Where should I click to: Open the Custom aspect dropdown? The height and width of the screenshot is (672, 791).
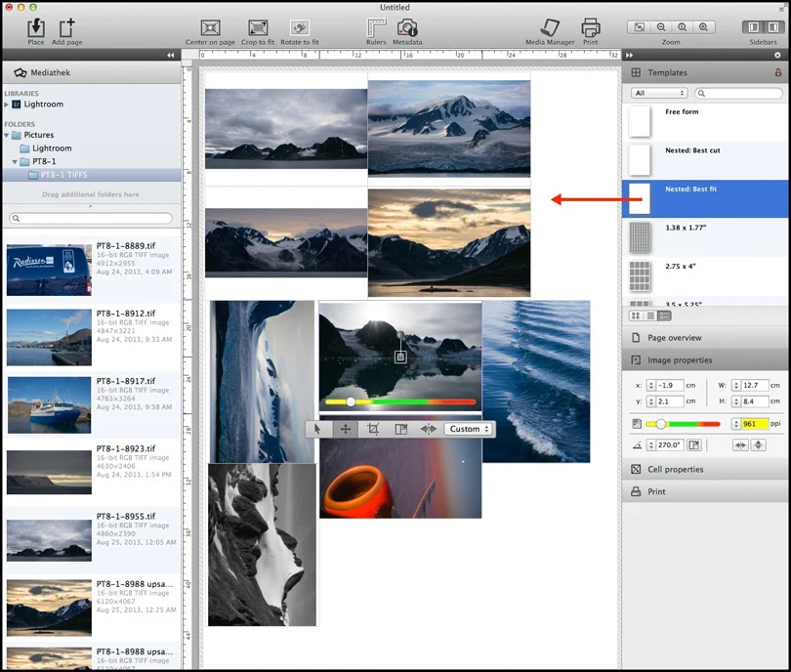[468, 429]
